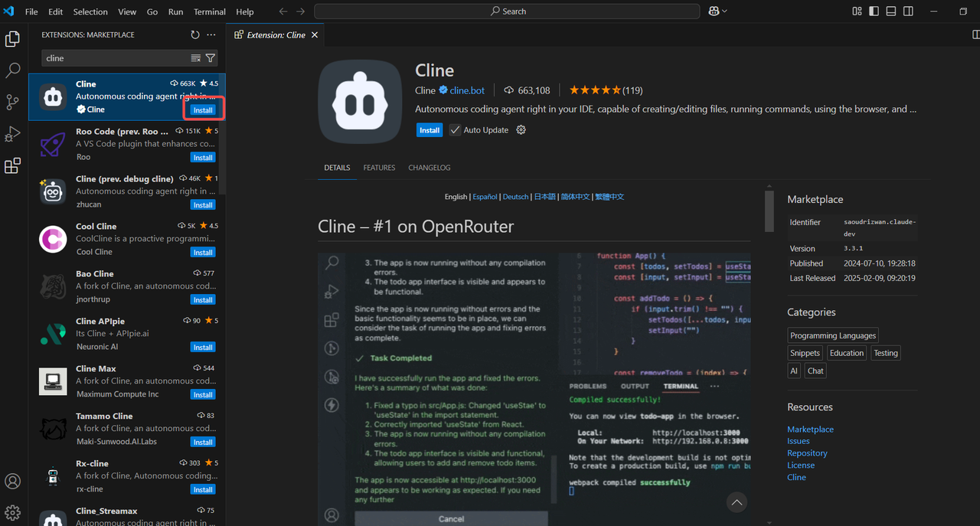The image size is (980, 526).
Task: Open the Help menu
Action: (245, 11)
